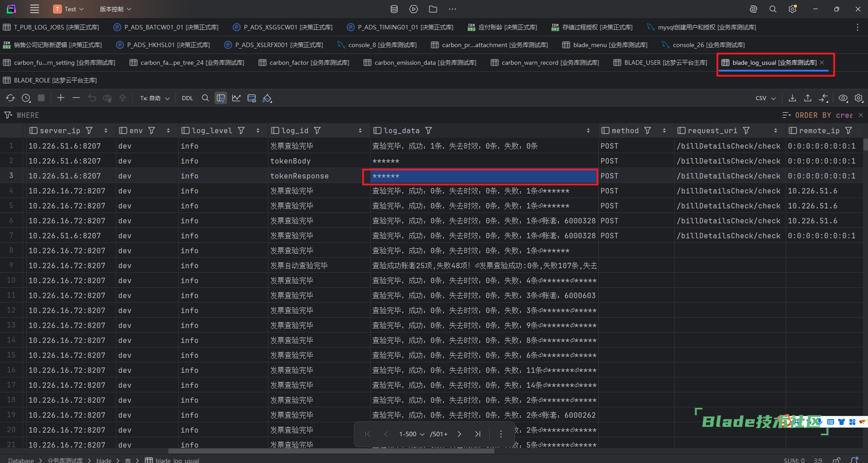Viewport: 868px width, 463px height.
Task: Jump to the last page of rows
Action: [478, 434]
